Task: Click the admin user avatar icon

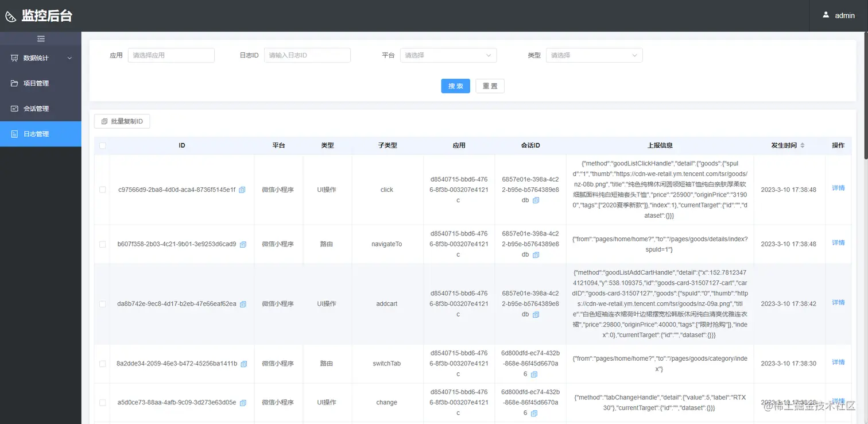Action: pyautogui.click(x=826, y=15)
